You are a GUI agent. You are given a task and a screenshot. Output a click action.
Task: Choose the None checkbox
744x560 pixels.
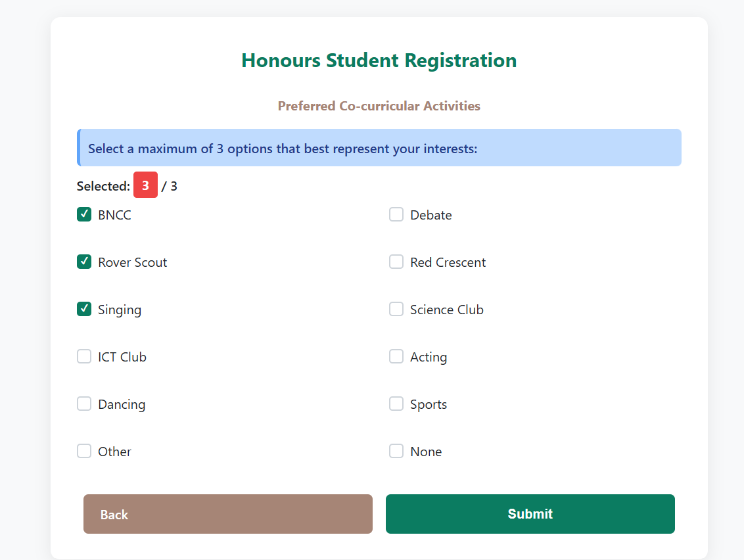click(x=396, y=451)
